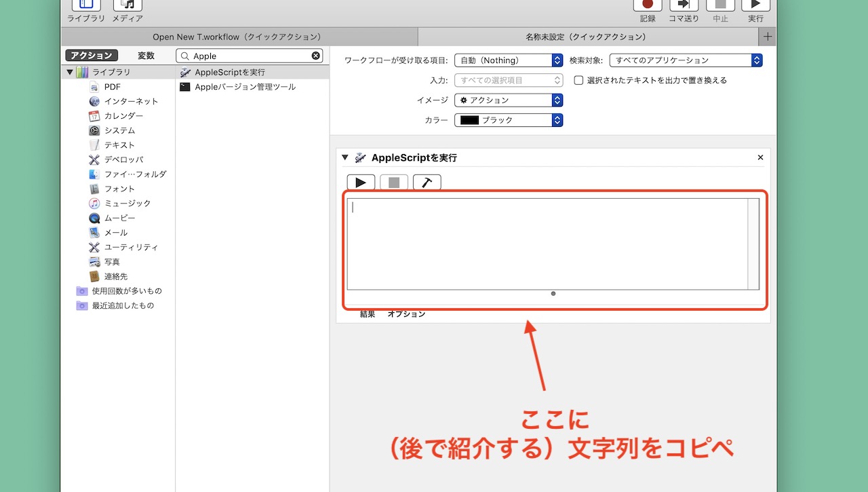Click the script area scrollbar
This screenshot has width=868, height=492.
753,244
